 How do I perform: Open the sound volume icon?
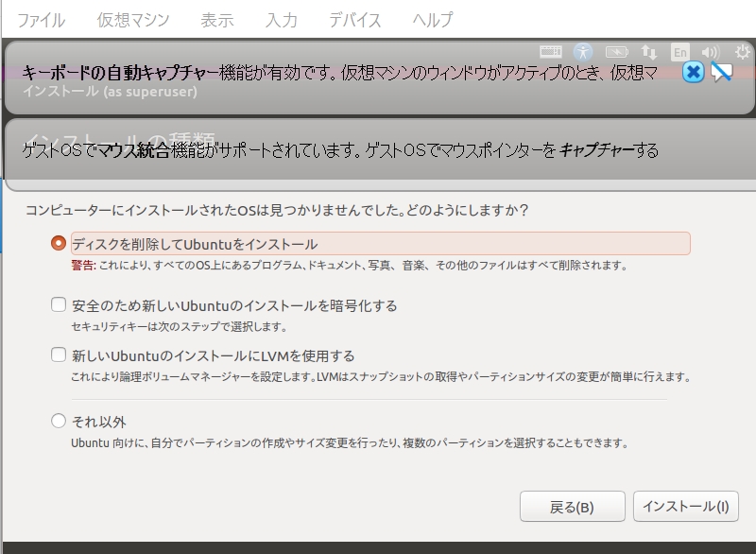pos(711,52)
